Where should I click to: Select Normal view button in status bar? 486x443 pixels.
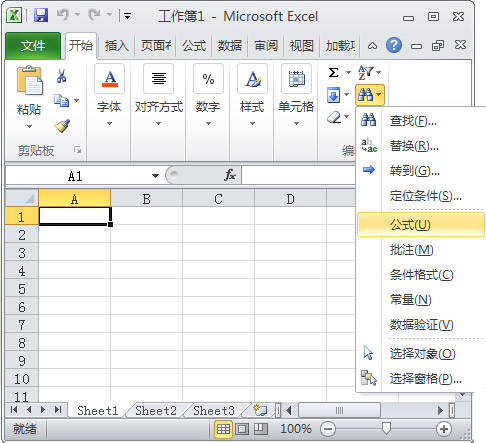pos(223,429)
